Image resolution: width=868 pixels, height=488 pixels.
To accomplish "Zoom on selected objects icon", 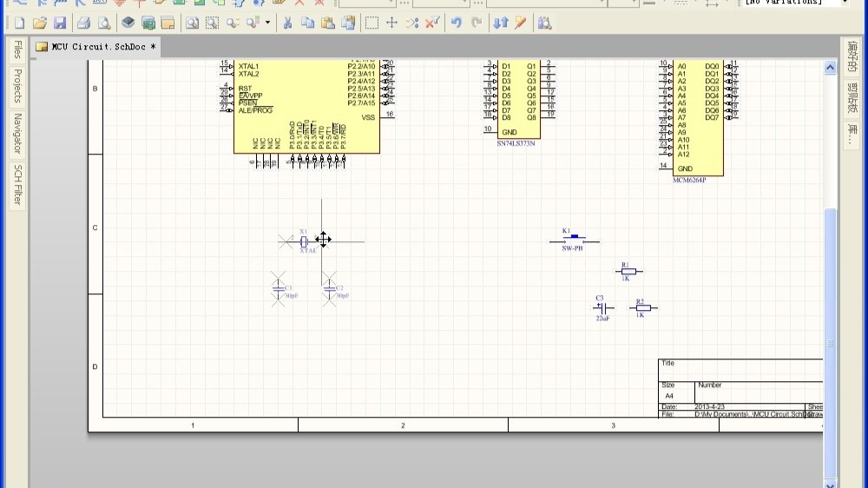I will click(233, 23).
